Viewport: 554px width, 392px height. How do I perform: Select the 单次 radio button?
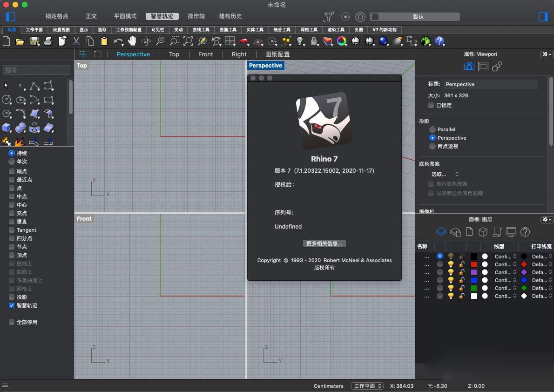tap(12, 162)
